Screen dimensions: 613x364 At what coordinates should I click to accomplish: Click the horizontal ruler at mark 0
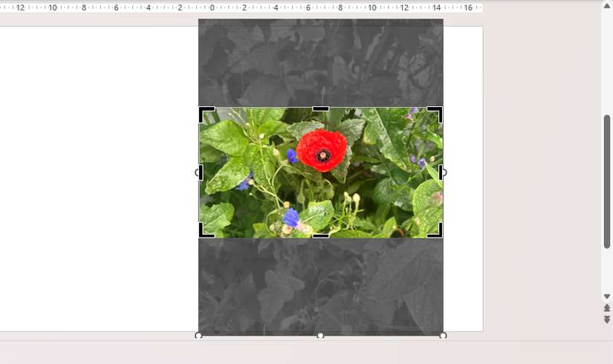point(213,7)
